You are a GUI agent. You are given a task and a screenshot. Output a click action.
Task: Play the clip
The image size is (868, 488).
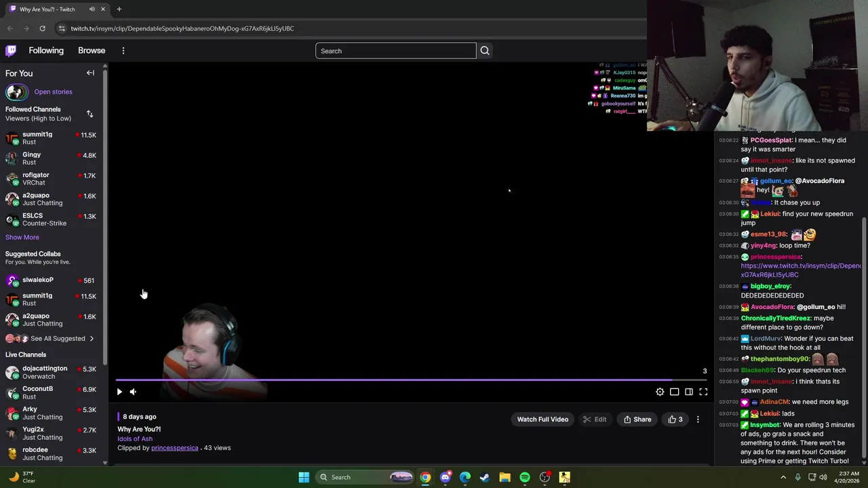pyautogui.click(x=119, y=392)
